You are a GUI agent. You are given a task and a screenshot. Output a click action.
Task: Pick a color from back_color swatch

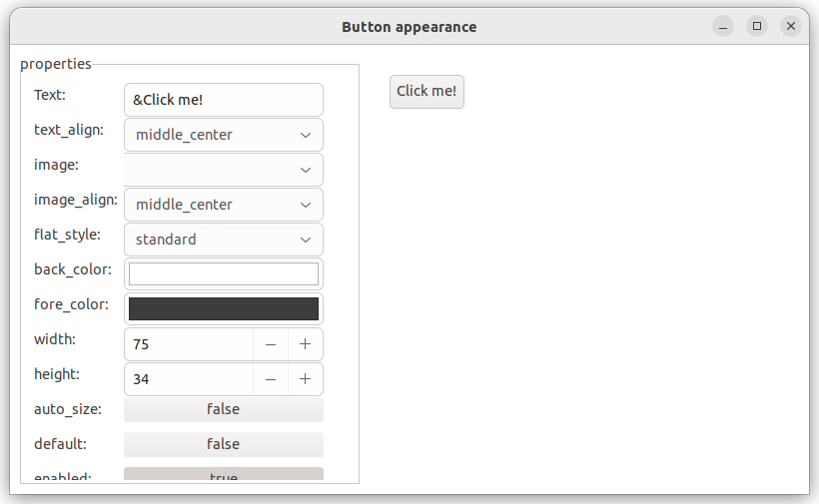223,274
